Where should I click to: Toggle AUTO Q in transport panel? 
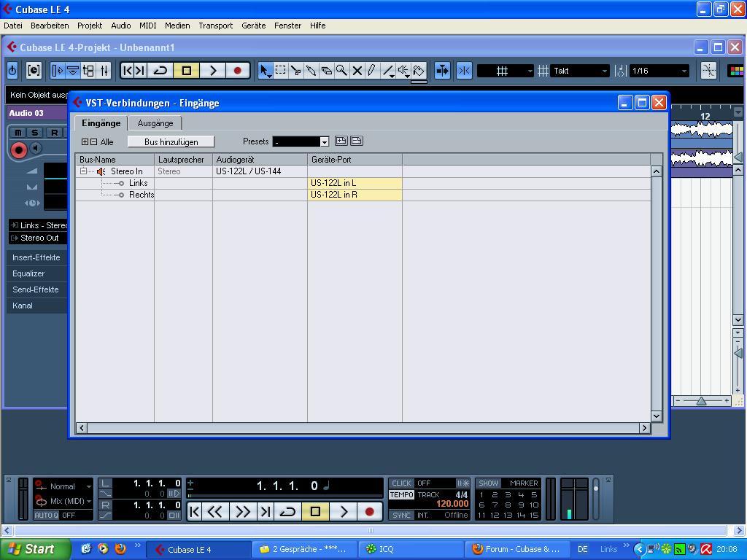46,516
